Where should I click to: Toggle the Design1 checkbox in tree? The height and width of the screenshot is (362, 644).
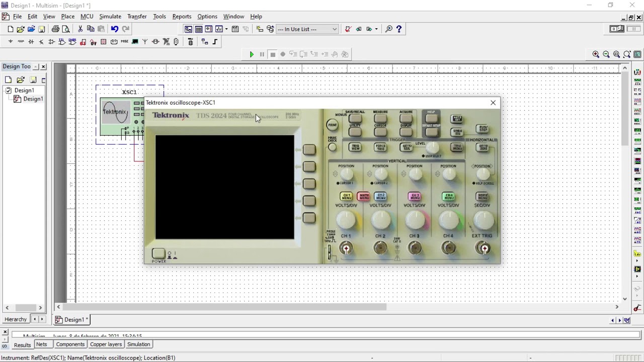pyautogui.click(x=9, y=90)
